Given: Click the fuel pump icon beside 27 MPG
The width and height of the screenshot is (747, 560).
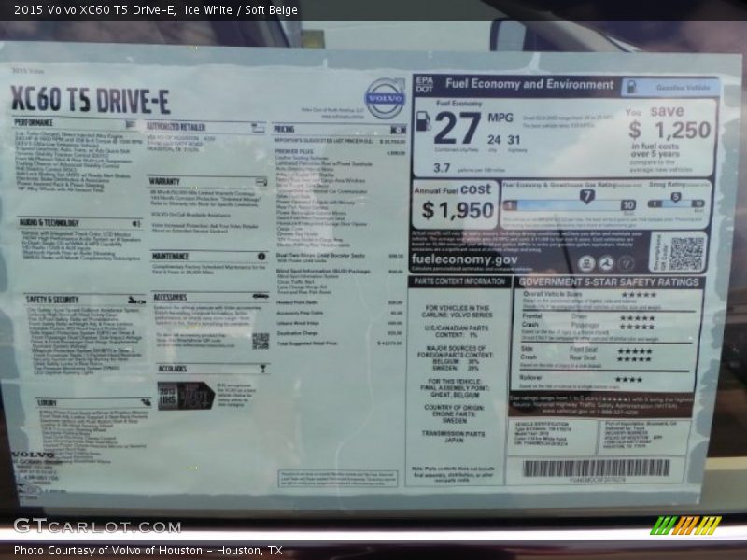Looking at the screenshot, I should 423,121.
